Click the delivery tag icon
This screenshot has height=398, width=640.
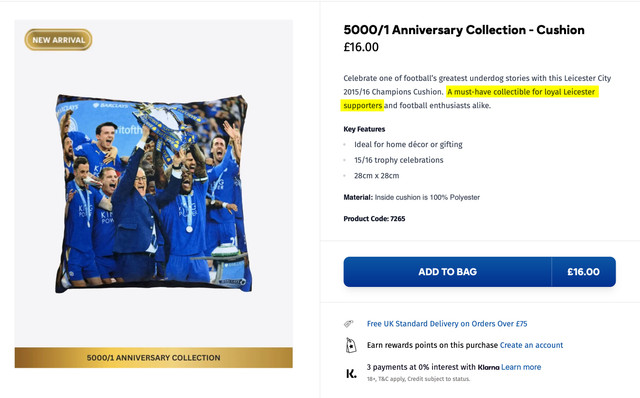tap(349, 324)
